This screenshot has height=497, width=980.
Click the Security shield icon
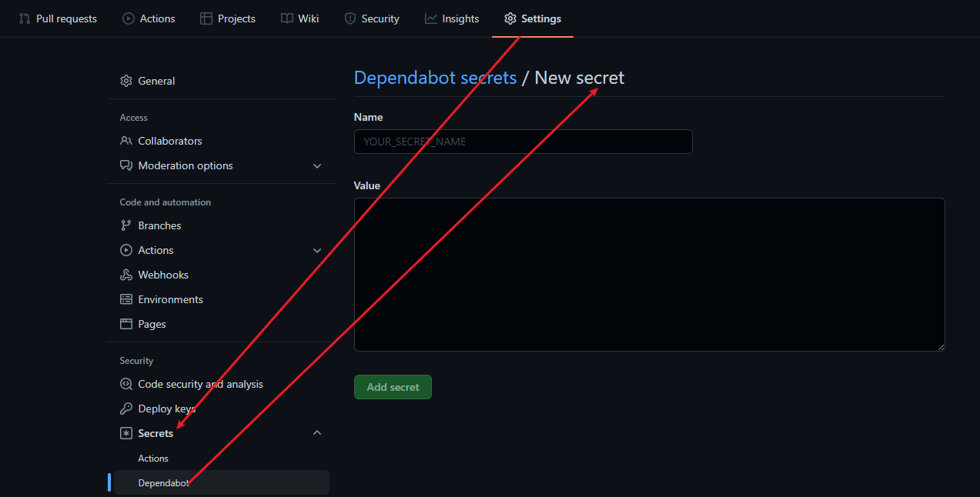350,18
